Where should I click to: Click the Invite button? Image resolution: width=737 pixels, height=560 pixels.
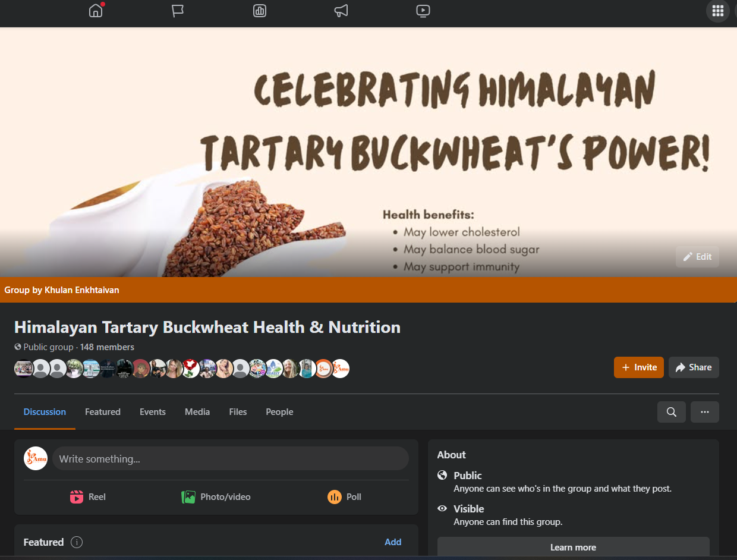point(639,367)
